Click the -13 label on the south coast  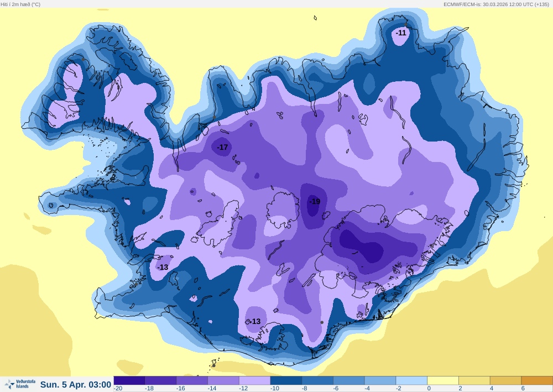pyautogui.click(x=255, y=321)
